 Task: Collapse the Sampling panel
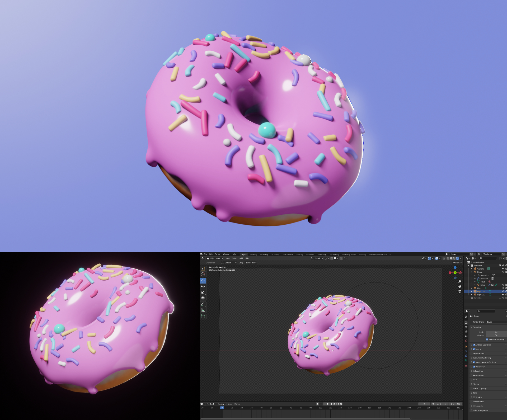pyautogui.click(x=488, y=327)
